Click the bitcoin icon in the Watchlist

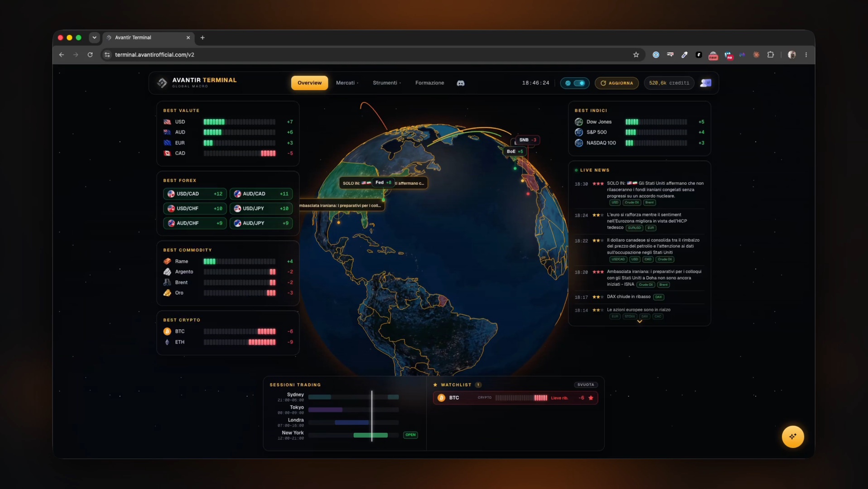(441, 398)
